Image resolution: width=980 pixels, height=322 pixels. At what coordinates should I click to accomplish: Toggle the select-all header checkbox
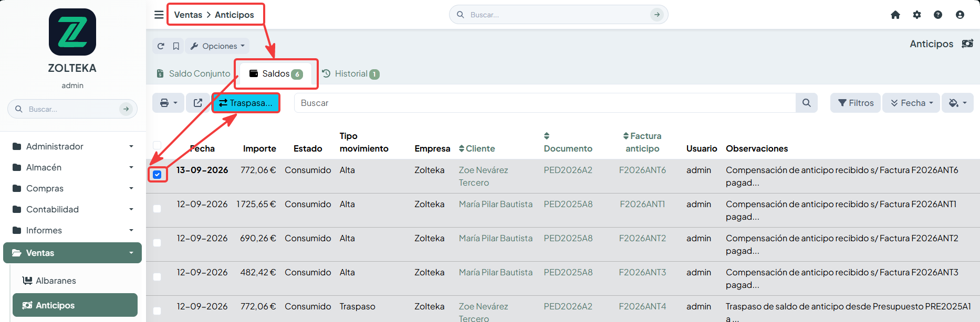tap(157, 145)
